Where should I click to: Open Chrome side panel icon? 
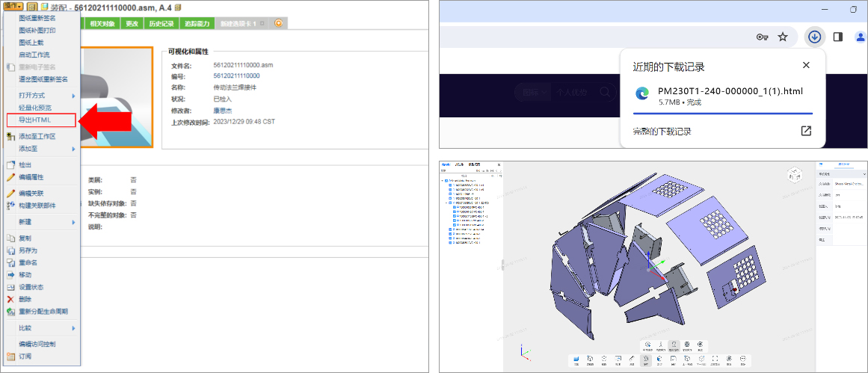[838, 37]
